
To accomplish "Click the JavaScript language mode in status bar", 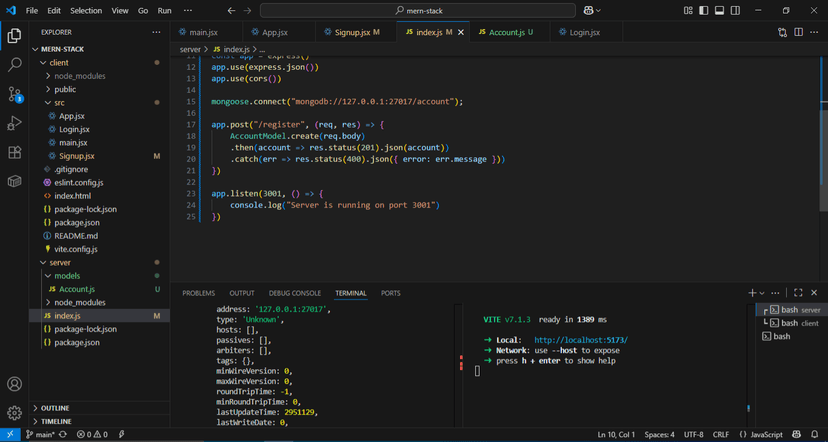I will 768,435.
